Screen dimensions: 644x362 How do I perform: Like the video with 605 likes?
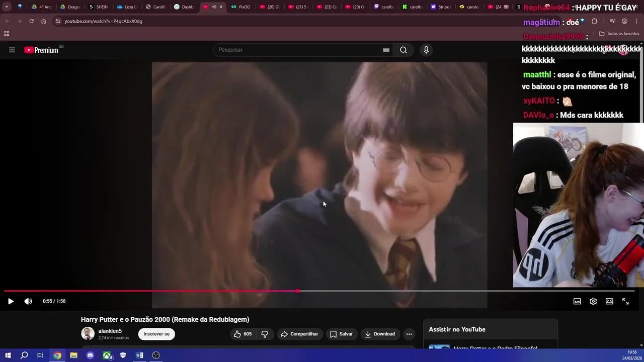coord(243,334)
